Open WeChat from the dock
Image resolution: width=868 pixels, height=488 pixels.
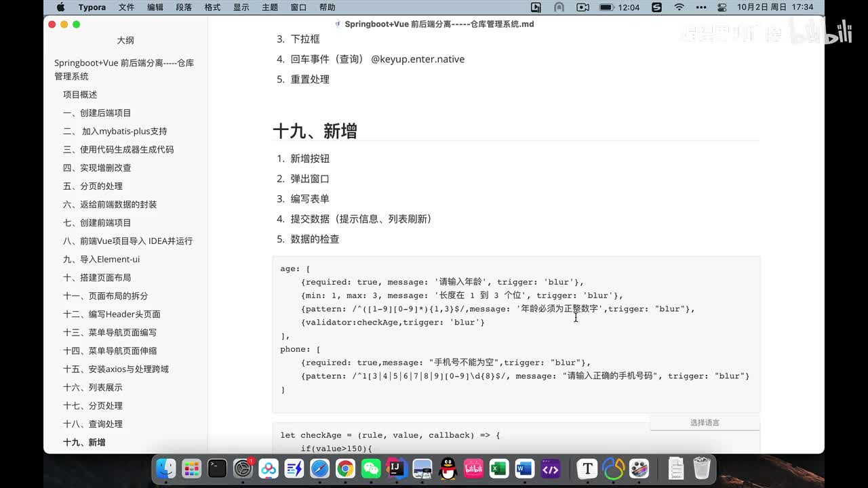[371, 468]
